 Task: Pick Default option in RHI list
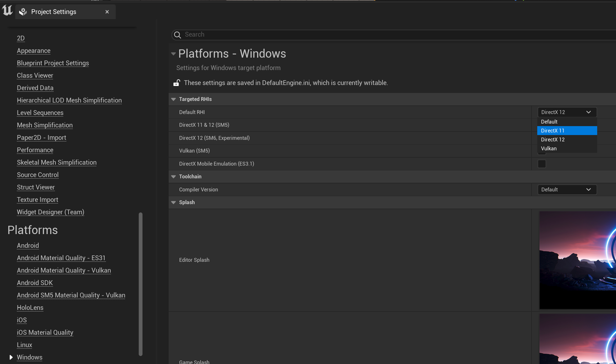(567, 122)
